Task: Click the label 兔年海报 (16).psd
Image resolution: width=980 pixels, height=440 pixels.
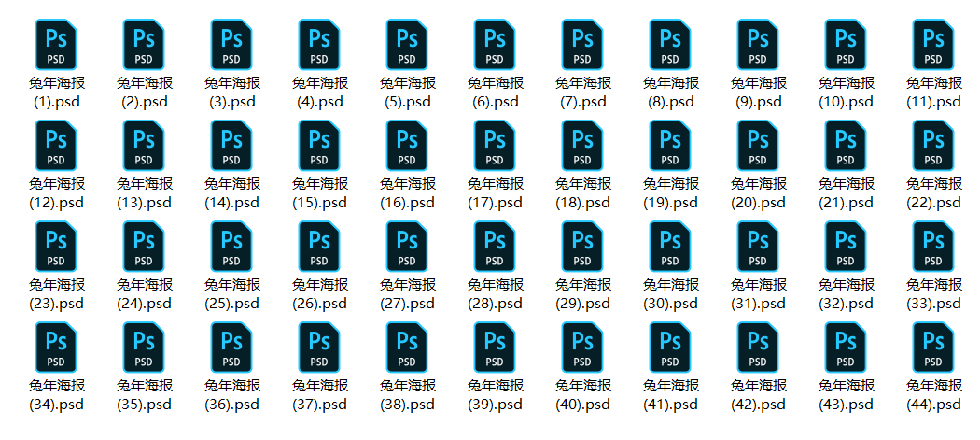Action: [x=408, y=192]
